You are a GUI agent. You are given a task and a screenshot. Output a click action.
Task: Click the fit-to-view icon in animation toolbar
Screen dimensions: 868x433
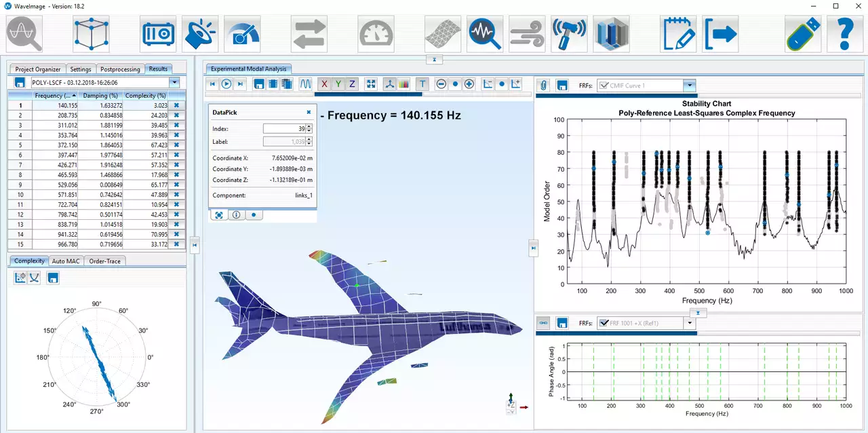(371, 84)
